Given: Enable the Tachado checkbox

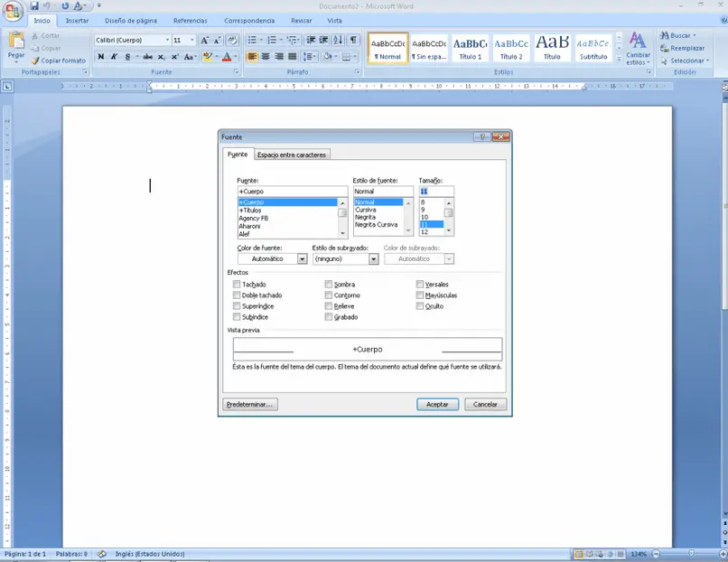Looking at the screenshot, I should 237,285.
